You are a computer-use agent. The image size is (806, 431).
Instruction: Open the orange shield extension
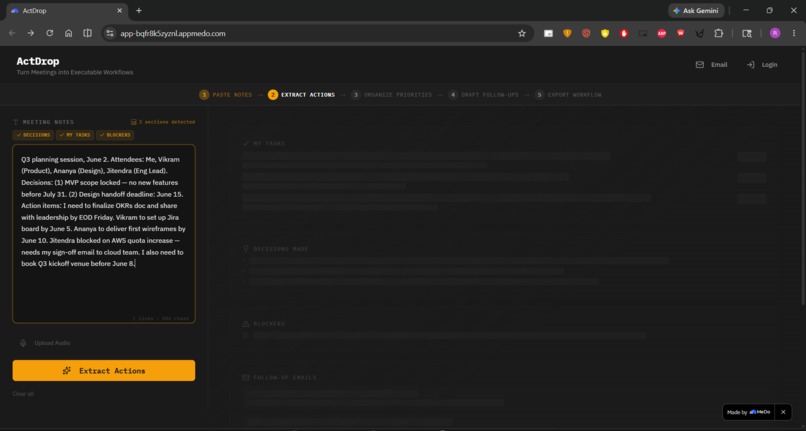click(x=567, y=33)
